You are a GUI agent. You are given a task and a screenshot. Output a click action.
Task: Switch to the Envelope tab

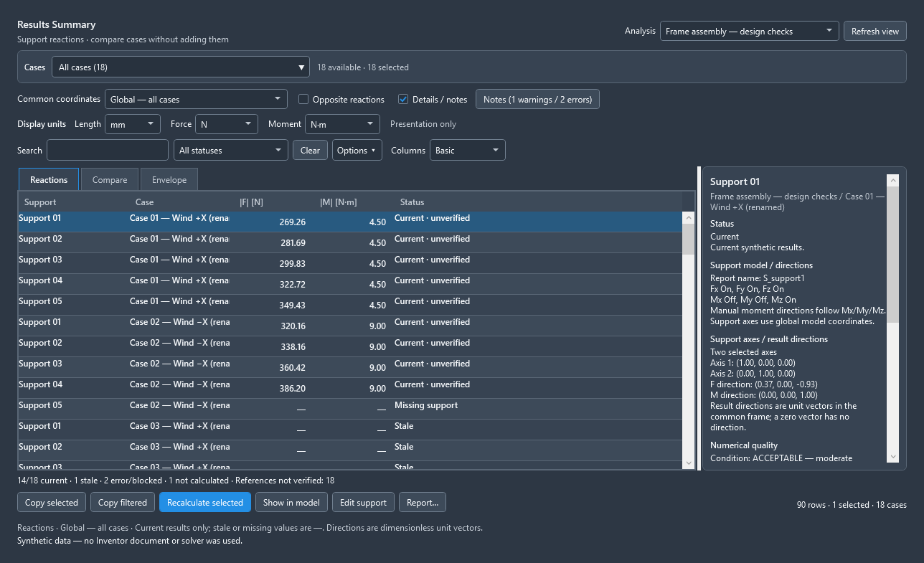tap(169, 180)
